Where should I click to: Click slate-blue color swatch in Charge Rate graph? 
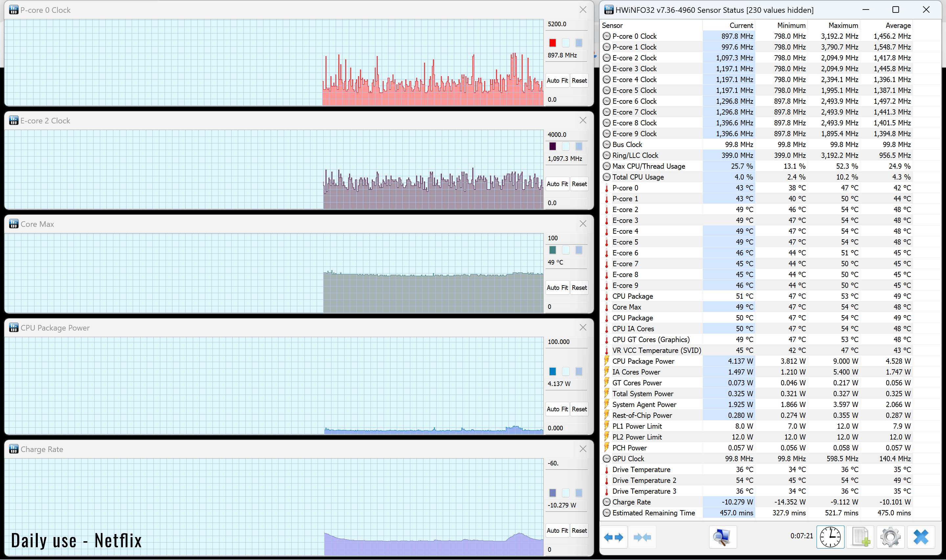coord(552,493)
